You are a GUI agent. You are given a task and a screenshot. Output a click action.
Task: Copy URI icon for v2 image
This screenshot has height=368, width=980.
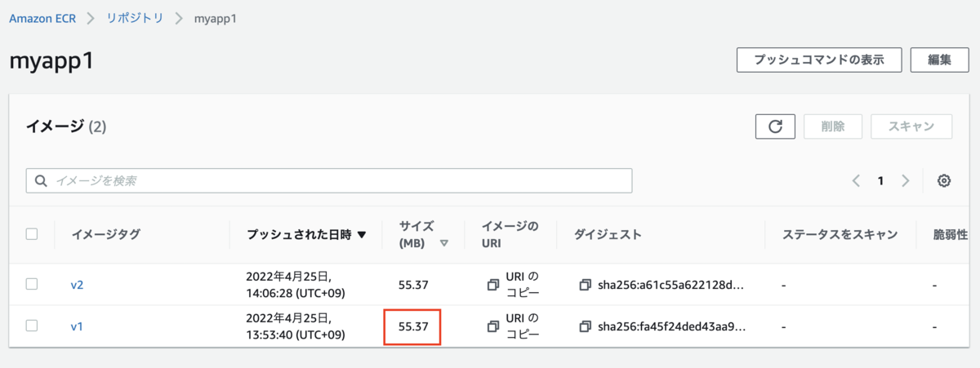tap(492, 285)
